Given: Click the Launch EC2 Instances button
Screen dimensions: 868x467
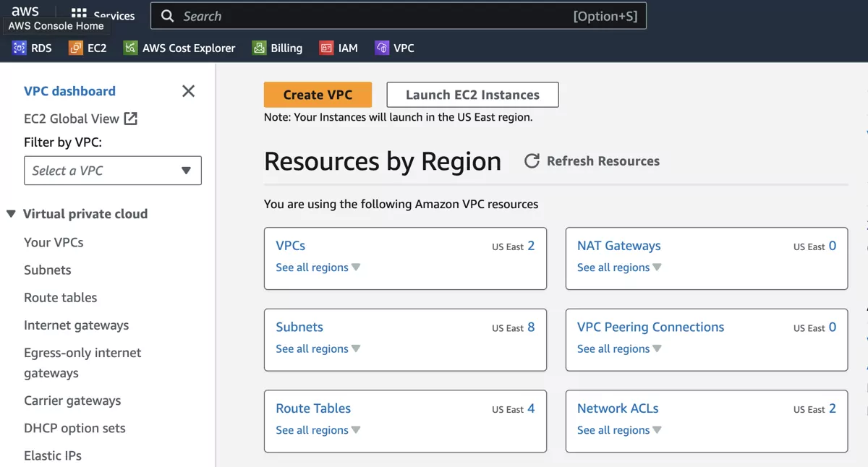Looking at the screenshot, I should point(472,94).
